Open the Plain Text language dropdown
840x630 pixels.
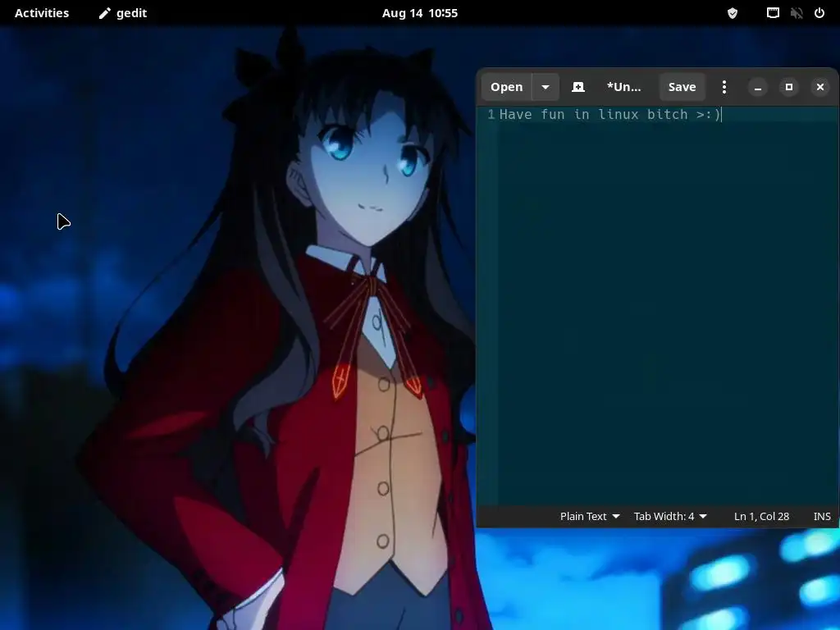tap(590, 517)
